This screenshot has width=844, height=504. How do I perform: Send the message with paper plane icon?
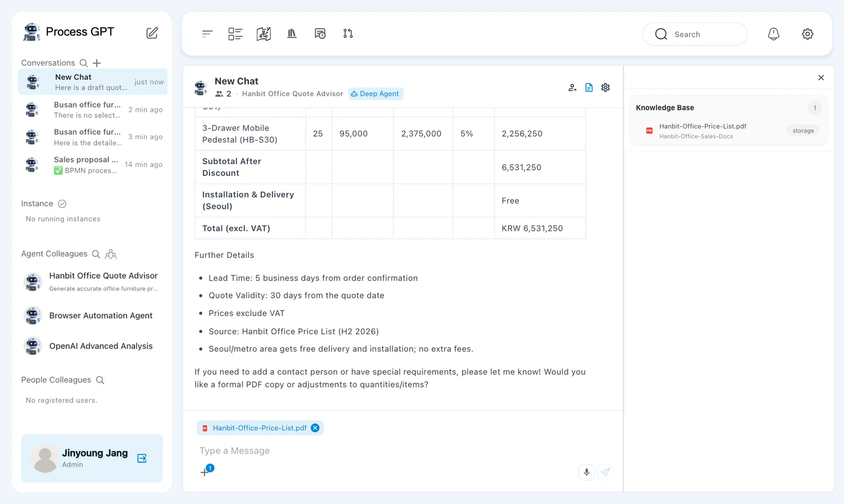[606, 472]
